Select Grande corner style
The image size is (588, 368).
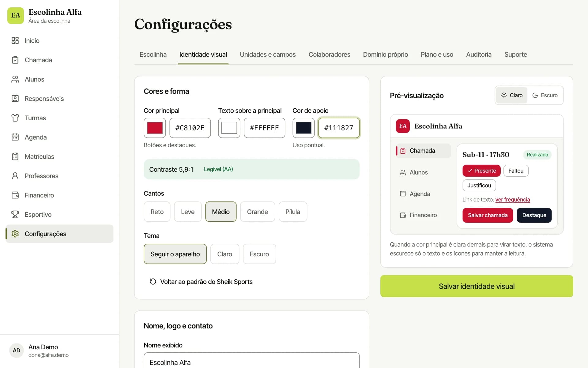click(258, 212)
